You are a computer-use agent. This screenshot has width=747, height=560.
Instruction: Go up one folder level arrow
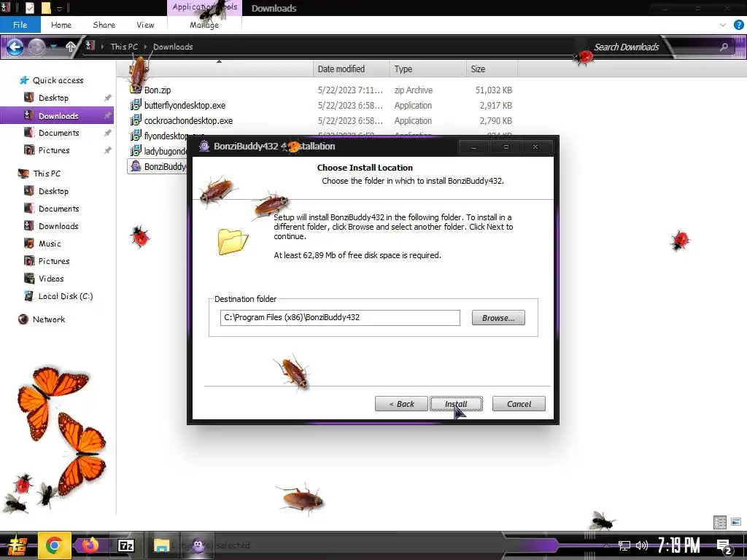(71, 47)
